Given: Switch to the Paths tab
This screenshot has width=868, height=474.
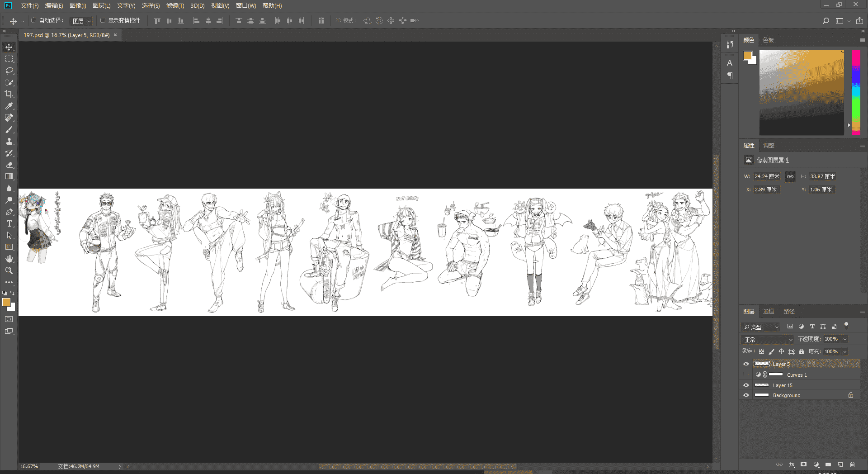Looking at the screenshot, I should coord(789,312).
